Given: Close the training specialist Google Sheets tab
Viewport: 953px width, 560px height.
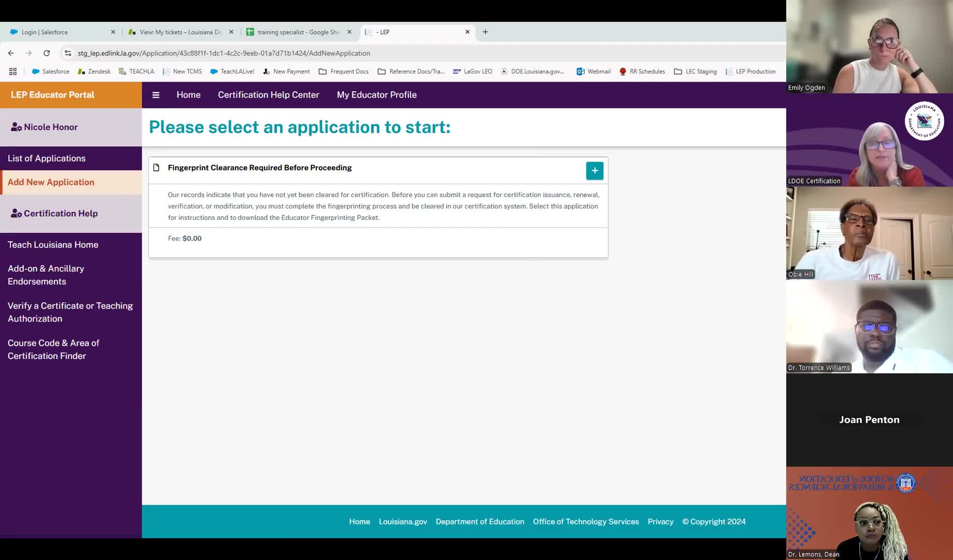Looking at the screenshot, I should coord(349,32).
